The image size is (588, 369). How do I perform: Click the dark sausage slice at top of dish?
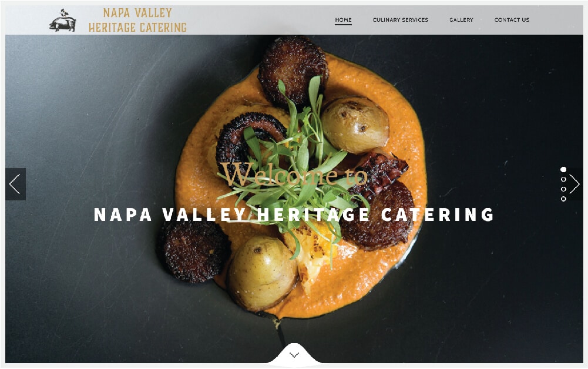tap(293, 70)
